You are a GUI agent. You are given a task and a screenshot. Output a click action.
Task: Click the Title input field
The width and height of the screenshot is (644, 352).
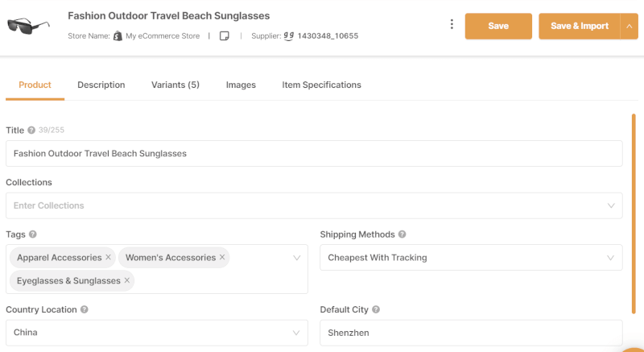point(314,154)
